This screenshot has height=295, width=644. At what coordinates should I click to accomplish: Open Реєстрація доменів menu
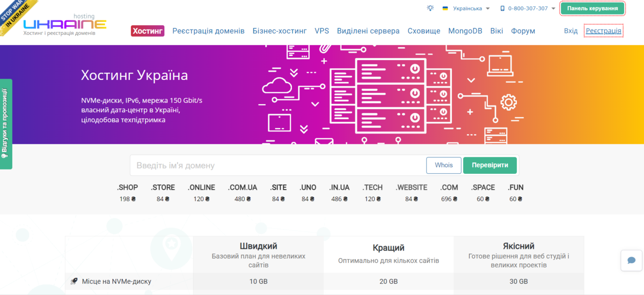(x=208, y=31)
